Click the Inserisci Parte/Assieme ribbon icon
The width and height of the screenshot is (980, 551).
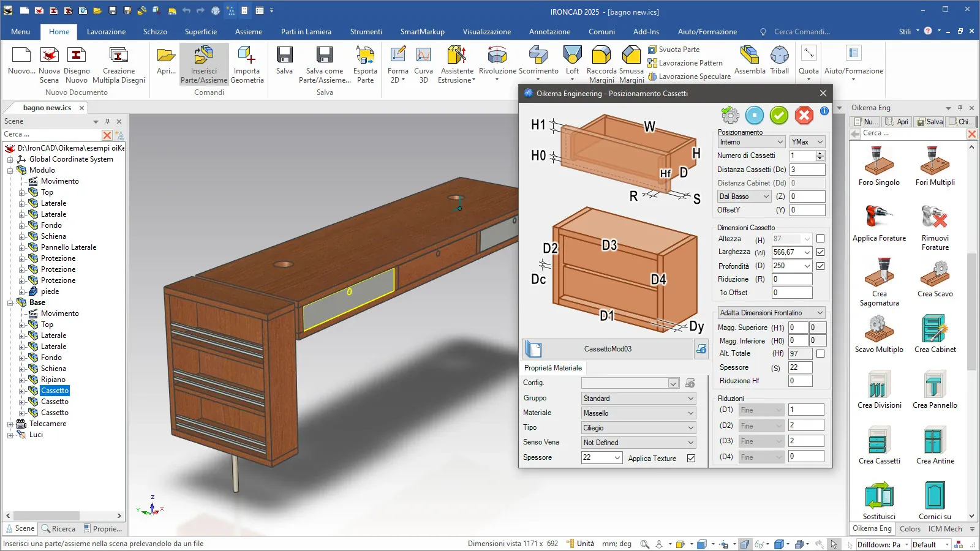[204, 64]
